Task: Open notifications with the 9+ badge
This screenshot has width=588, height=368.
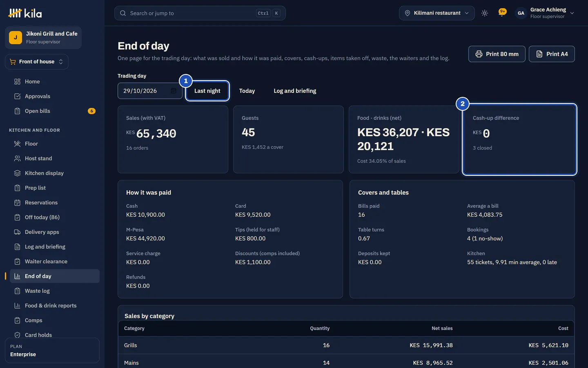Action: [502, 13]
